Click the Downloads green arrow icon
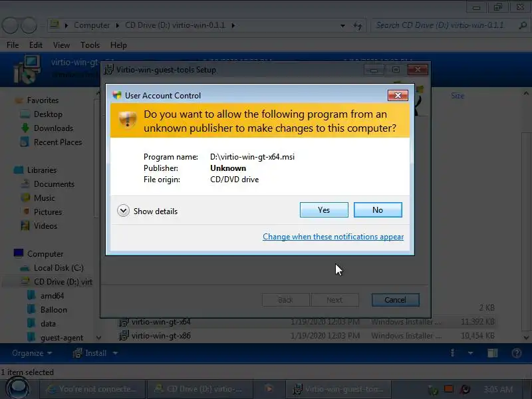This screenshot has height=399, width=532. [x=25, y=128]
